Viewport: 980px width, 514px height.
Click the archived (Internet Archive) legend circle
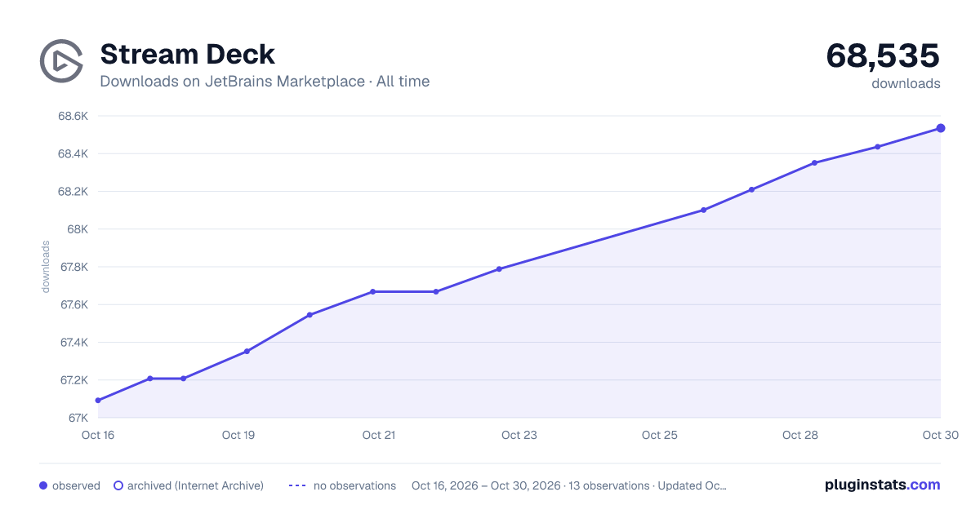click(118, 485)
